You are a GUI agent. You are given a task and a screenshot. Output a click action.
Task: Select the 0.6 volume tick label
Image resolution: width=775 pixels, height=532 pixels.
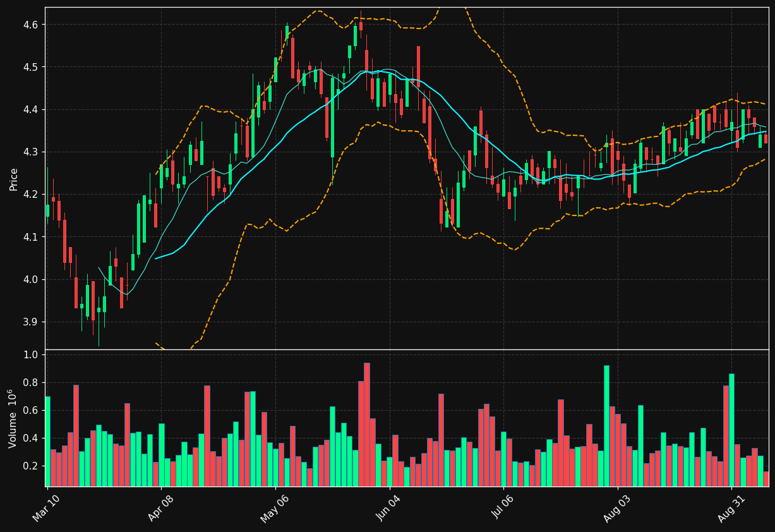tap(31, 411)
